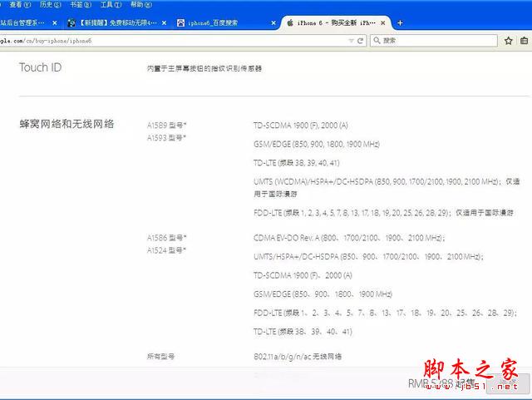
Task: Expand the address bar history dropdown
Action: pos(351,40)
